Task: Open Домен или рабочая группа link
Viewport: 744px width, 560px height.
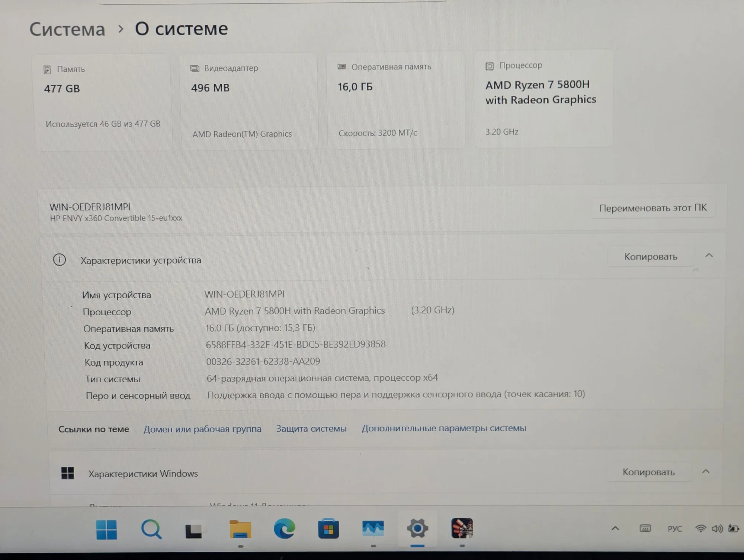Action: click(202, 429)
